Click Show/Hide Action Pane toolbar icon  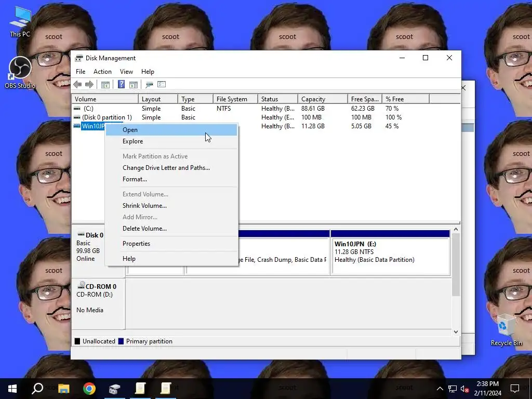point(134,85)
